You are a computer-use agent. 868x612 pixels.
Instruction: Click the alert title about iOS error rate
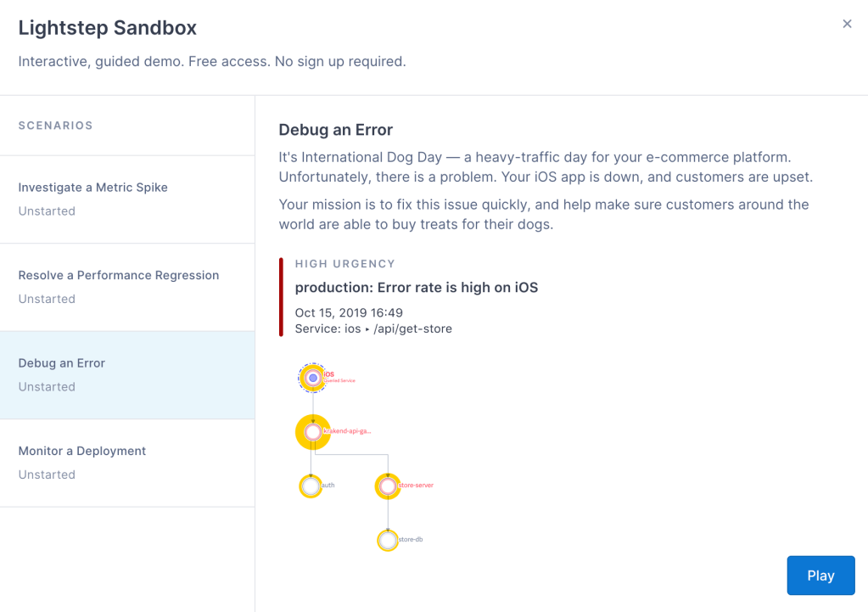[417, 288]
